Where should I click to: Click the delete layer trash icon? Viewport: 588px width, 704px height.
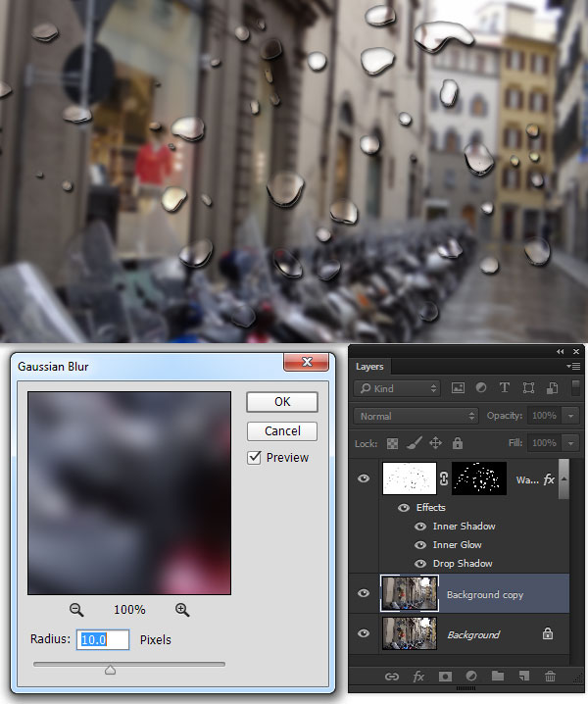[550, 677]
